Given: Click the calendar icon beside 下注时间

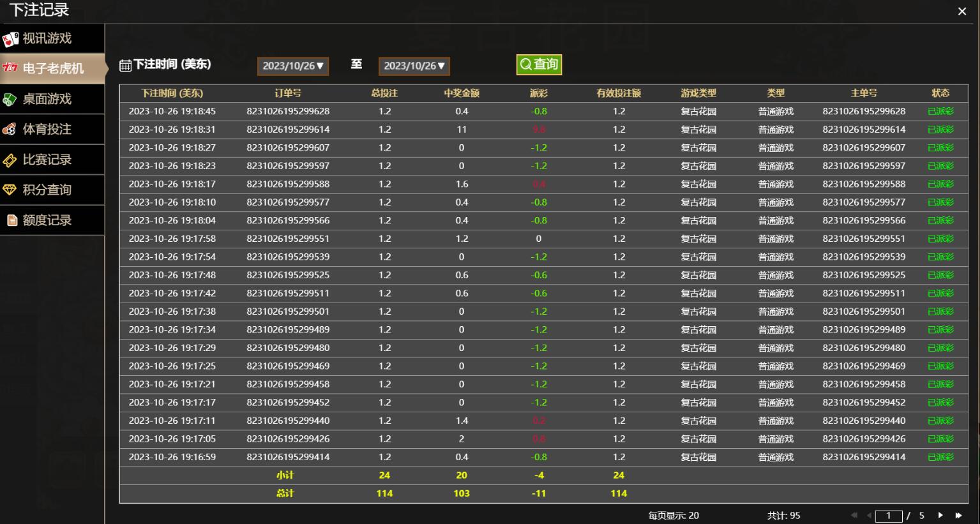Looking at the screenshot, I should (126, 65).
